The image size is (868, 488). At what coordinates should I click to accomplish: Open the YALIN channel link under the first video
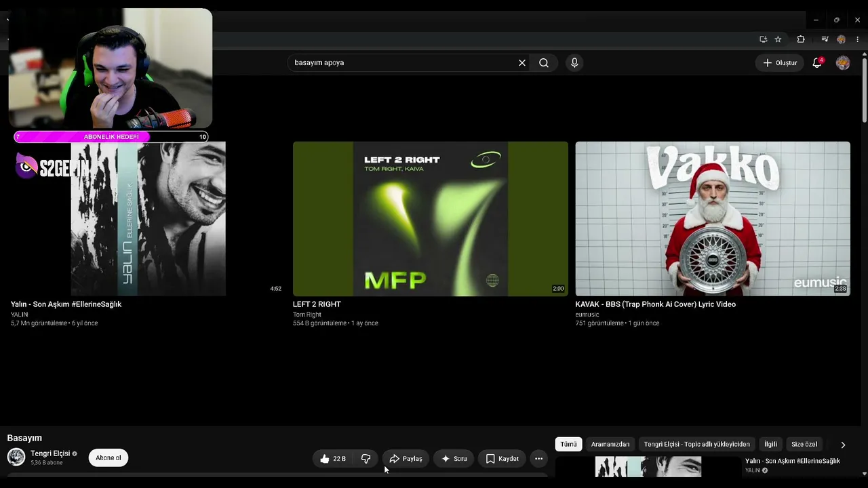(x=20, y=314)
